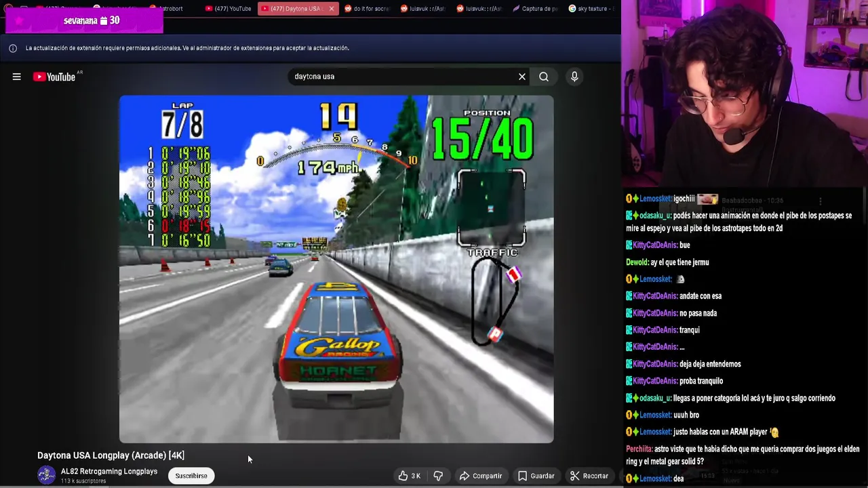The image size is (868, 488).
Task: Click the emote after 'igochiii' in chat
Action: (x=707, y=199)
